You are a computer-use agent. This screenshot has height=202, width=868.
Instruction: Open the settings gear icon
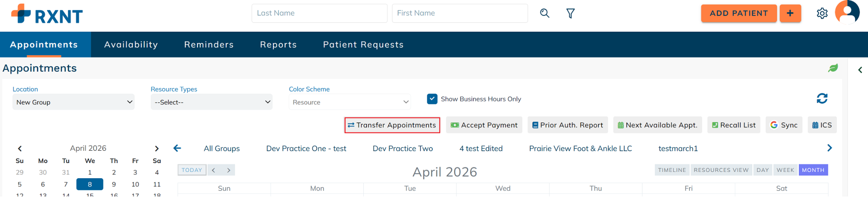(822, 14)
